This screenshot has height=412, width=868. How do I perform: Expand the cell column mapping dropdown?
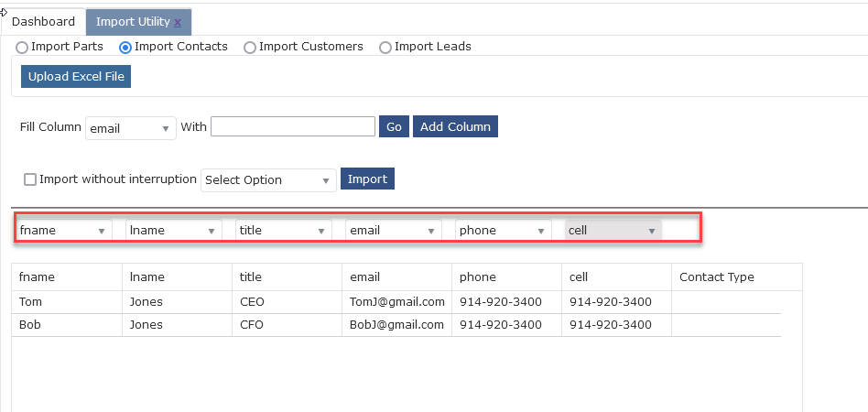(613, 231)
